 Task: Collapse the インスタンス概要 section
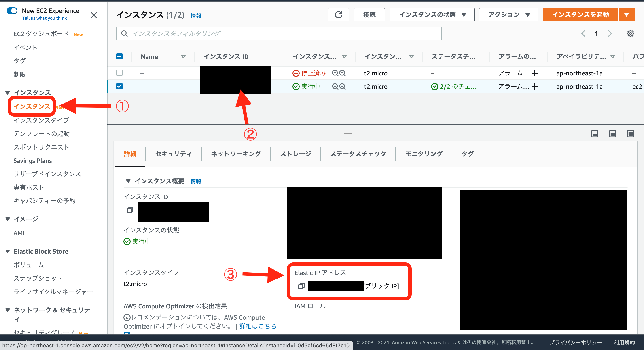pyautogui.click(x=129, y=181)
